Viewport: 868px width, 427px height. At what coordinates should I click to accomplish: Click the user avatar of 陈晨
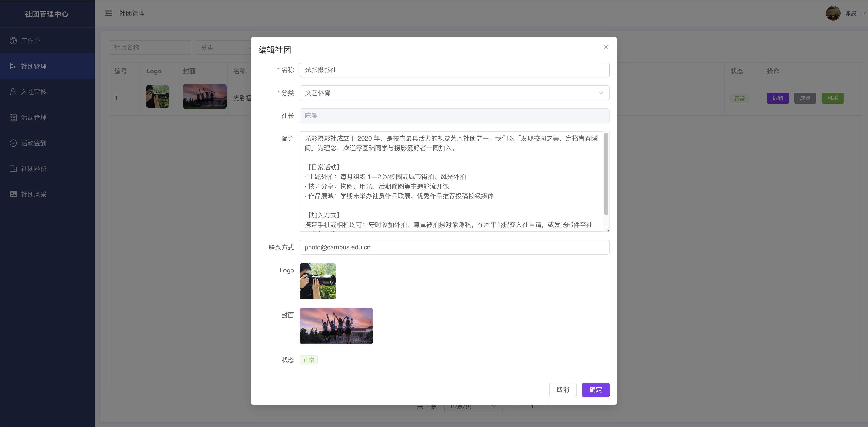[833, 13]
